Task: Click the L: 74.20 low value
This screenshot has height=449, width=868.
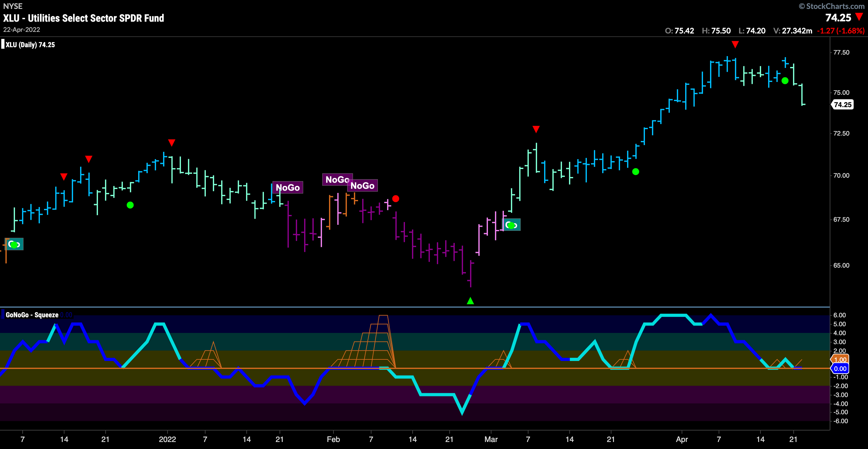Action: tap(752, 31)
